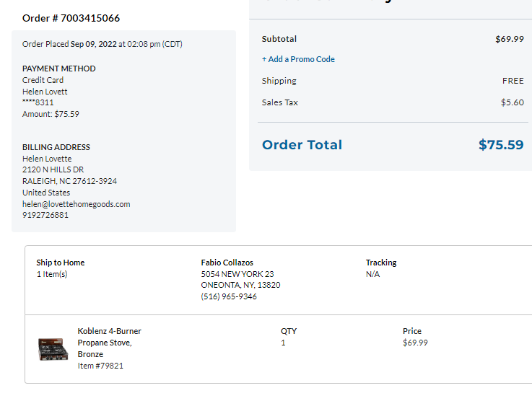Image resolution: width=532 pixels, height=401 pixels.
Task: Click the Order Total amount $75.59
Action: click(501, 145)
